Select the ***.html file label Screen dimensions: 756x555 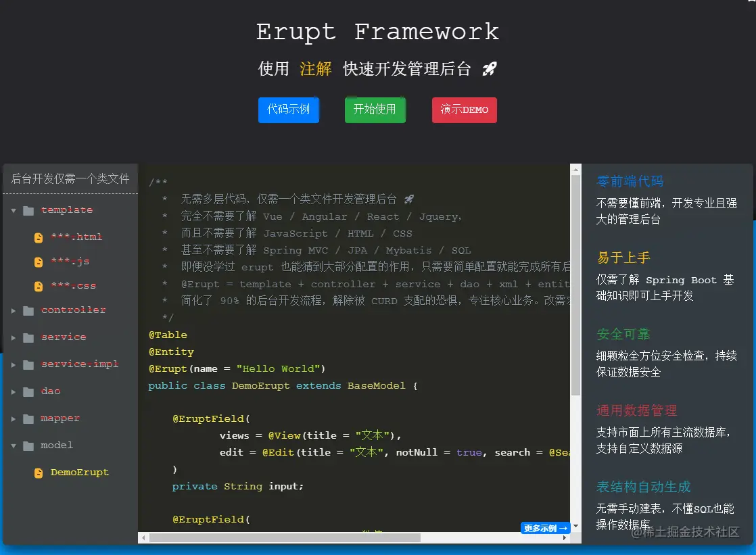point(76,237)
